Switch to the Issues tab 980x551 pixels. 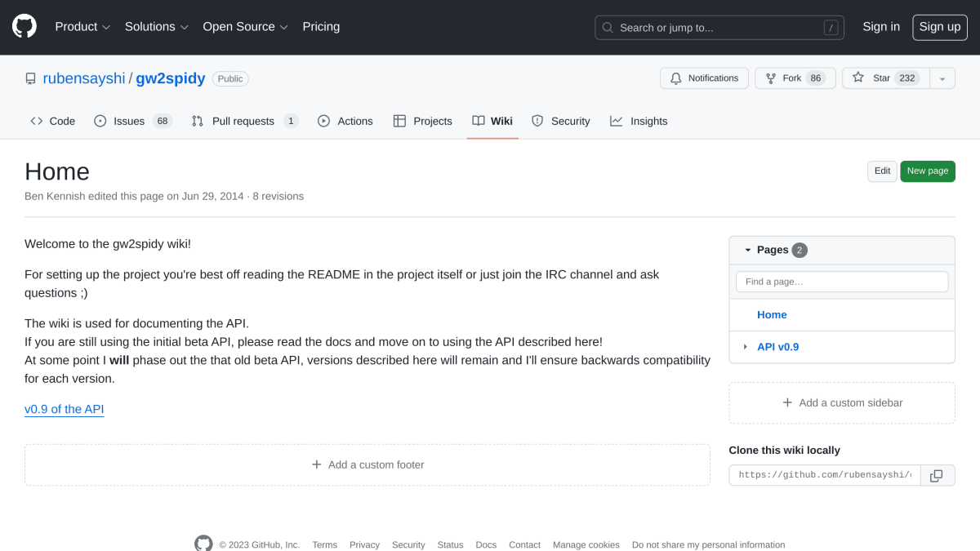pos(133,121)
